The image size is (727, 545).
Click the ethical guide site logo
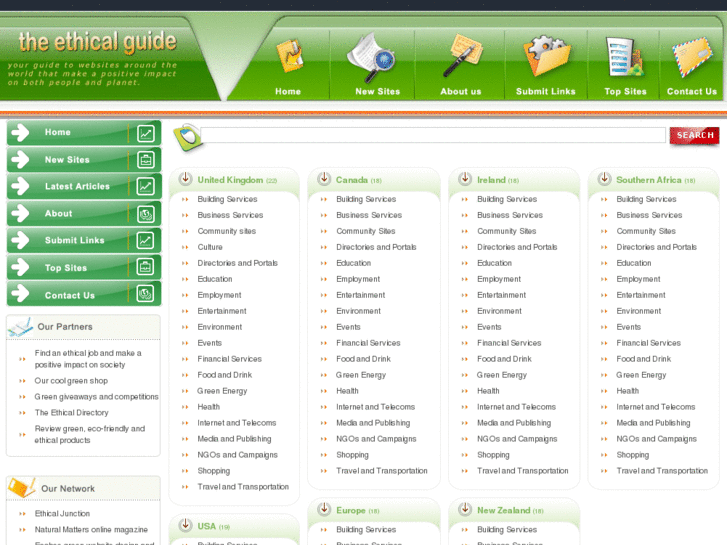97,42
